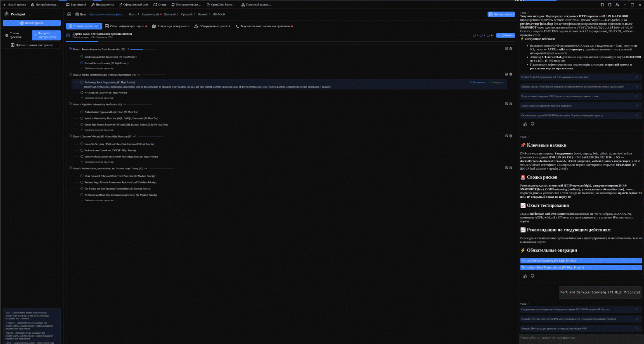Mark Authentication Bypass and Logic Flaws circle

[82, 112]
